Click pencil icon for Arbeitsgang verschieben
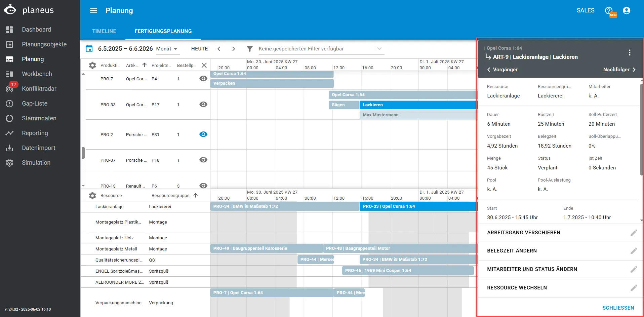Viewport: 644px width, 317px height. (x=634, y=233)
